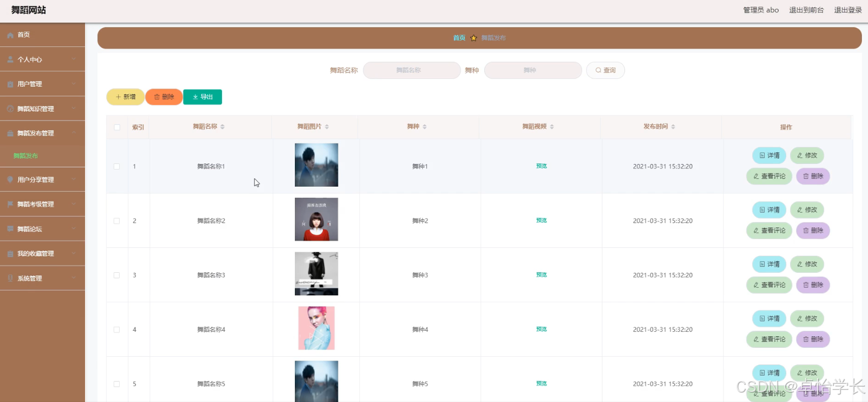868x402 pixels.
Task: Click the yellow 新增 button
Action: [125, 97]
